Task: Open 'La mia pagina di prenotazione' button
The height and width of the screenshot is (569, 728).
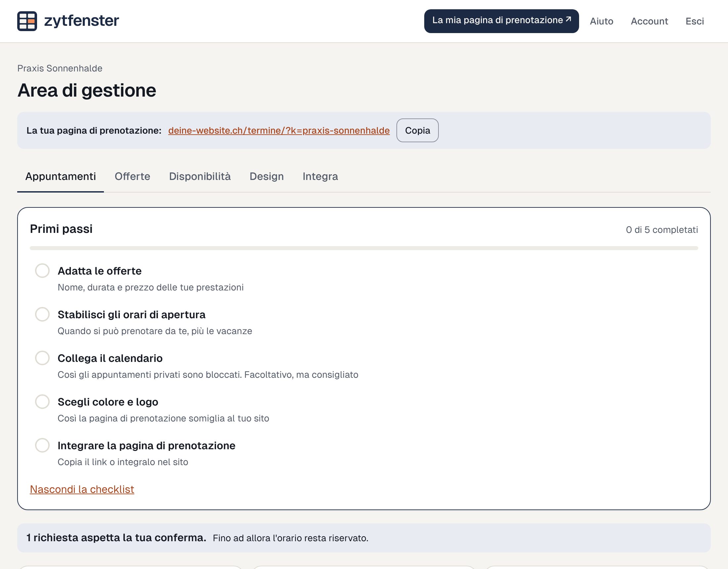Action: pyautogui.click(x=501, y=21)
